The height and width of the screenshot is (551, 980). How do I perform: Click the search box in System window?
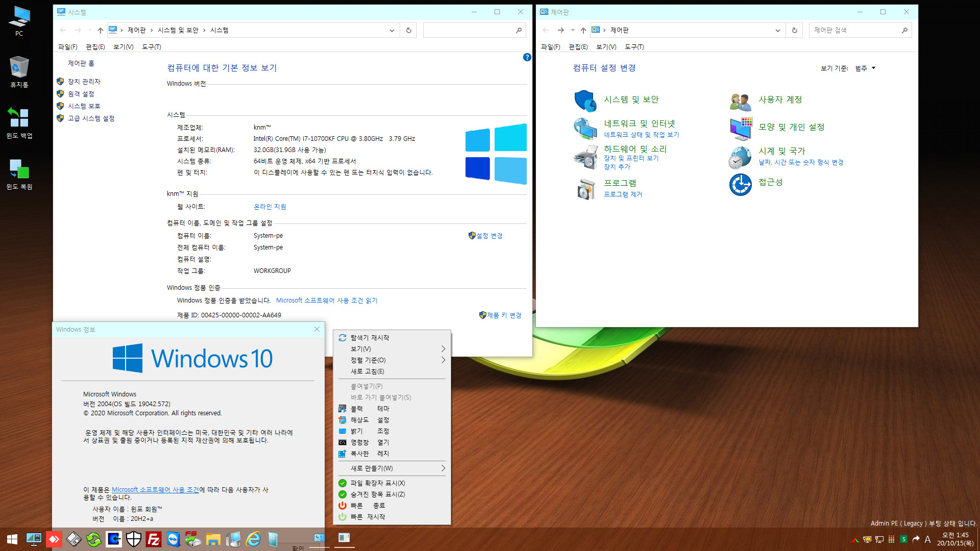pyautogui.click(x=474, y=30)
